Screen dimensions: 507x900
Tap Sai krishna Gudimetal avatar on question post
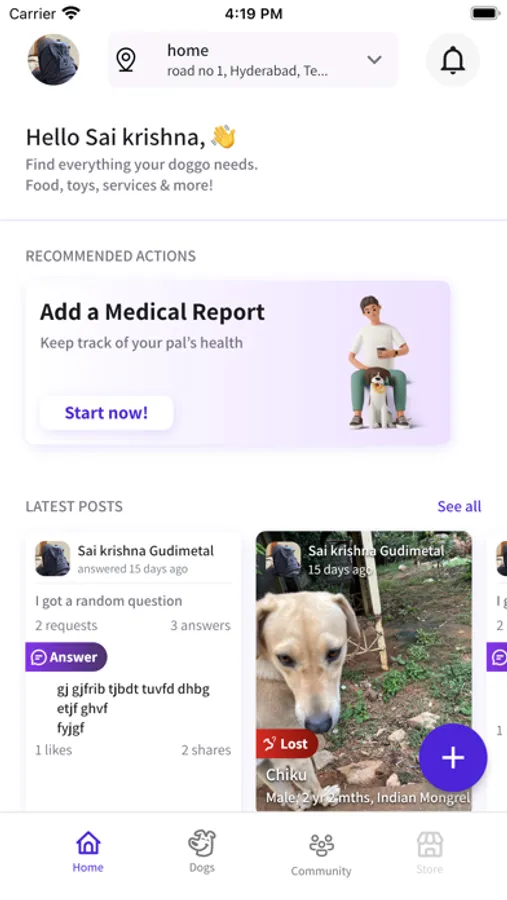coord(53,558)
